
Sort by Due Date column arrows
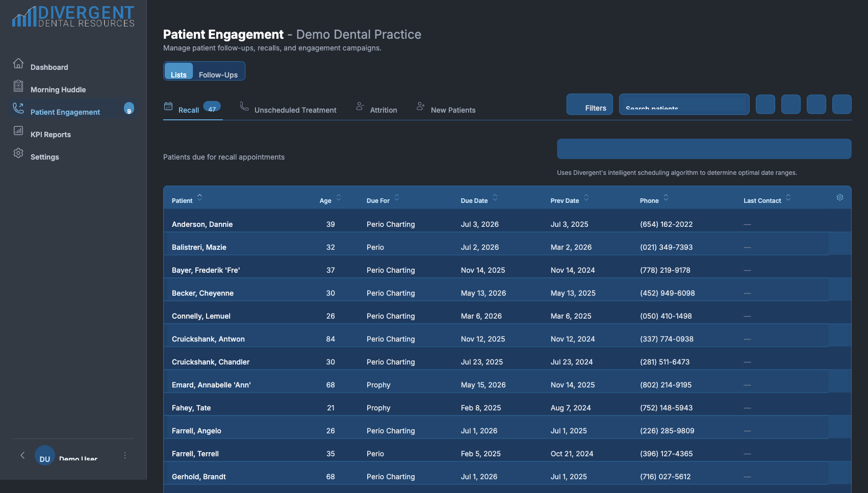pyautogui.click(x=495, y=197)
